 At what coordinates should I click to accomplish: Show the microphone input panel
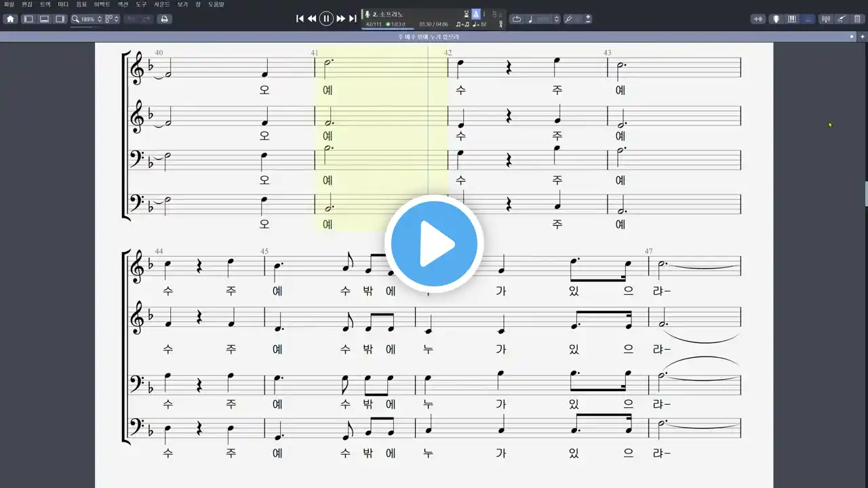coord(776,19)
